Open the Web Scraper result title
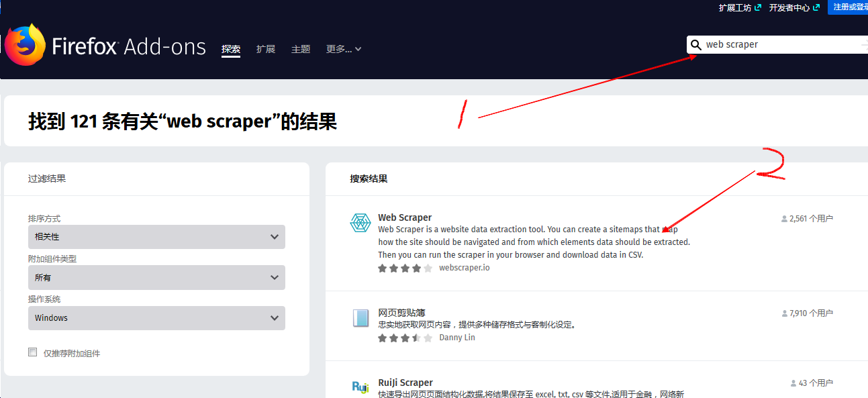Viewport: 868px width, 398px height. click(405, 217)
